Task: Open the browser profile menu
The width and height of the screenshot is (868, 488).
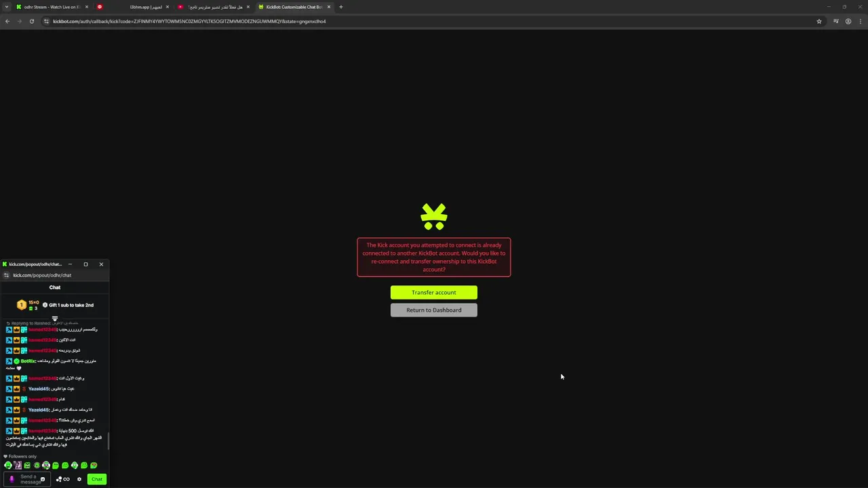Action: point(848,21)
